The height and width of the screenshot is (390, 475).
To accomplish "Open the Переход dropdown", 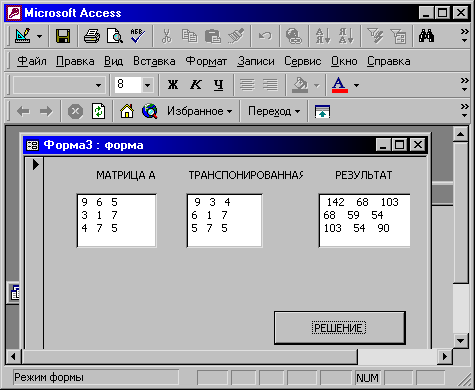I will click(274, 111).
